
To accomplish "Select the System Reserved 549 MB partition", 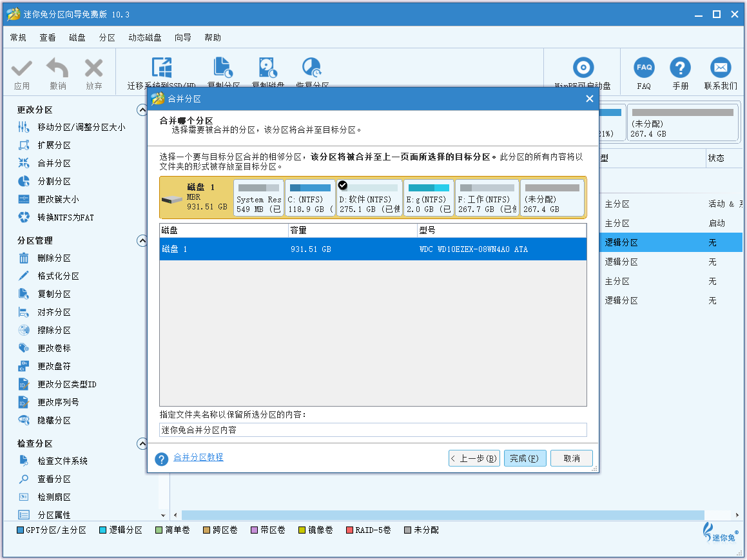I will tap(258, 198).
